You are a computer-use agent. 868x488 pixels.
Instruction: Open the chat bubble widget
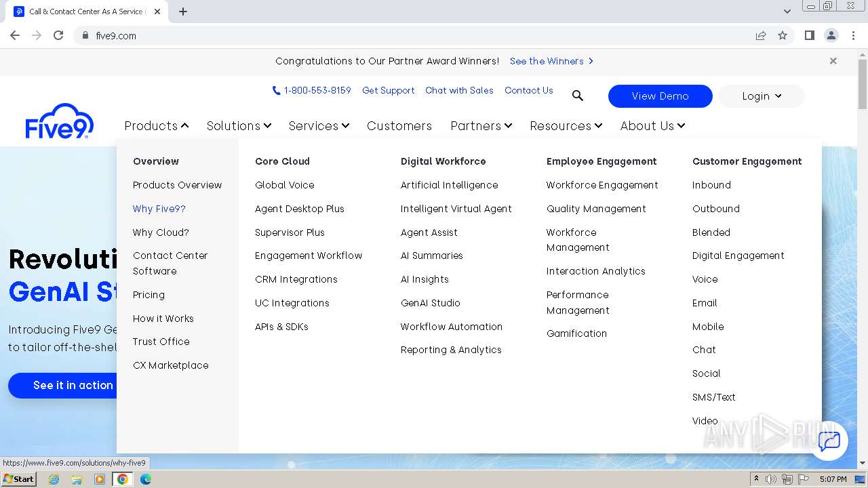(x=829, y=441)
